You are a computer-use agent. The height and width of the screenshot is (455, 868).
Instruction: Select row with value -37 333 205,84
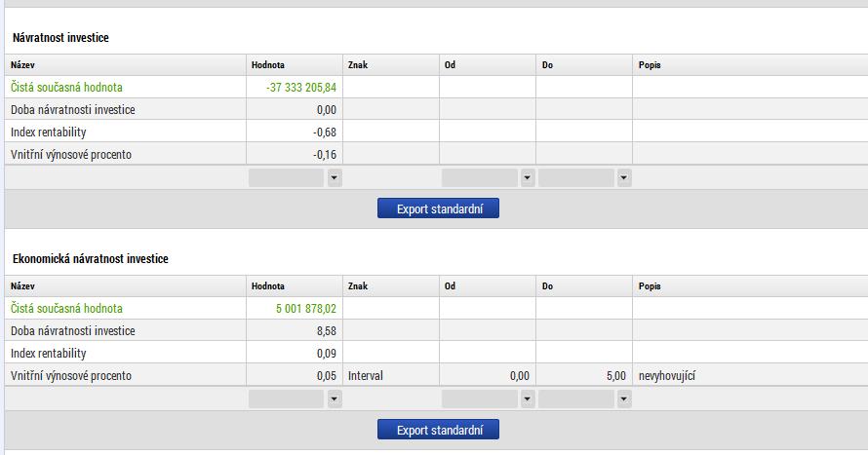(x=436, y=88)
